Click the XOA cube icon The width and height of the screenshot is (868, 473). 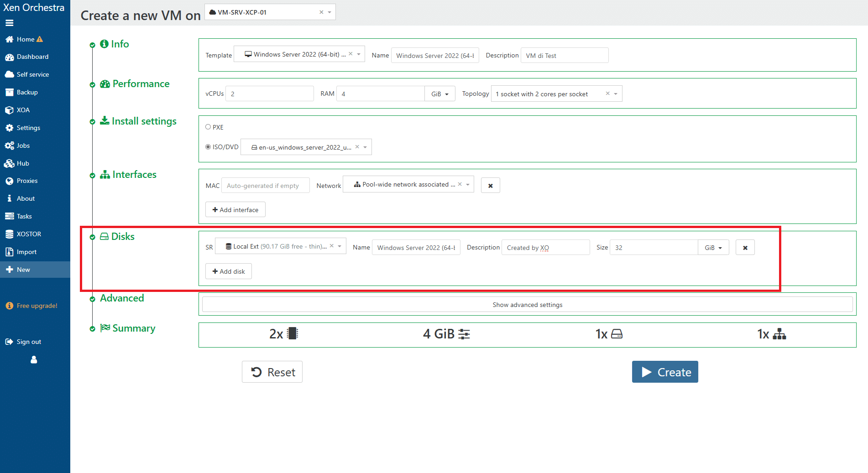9,110
